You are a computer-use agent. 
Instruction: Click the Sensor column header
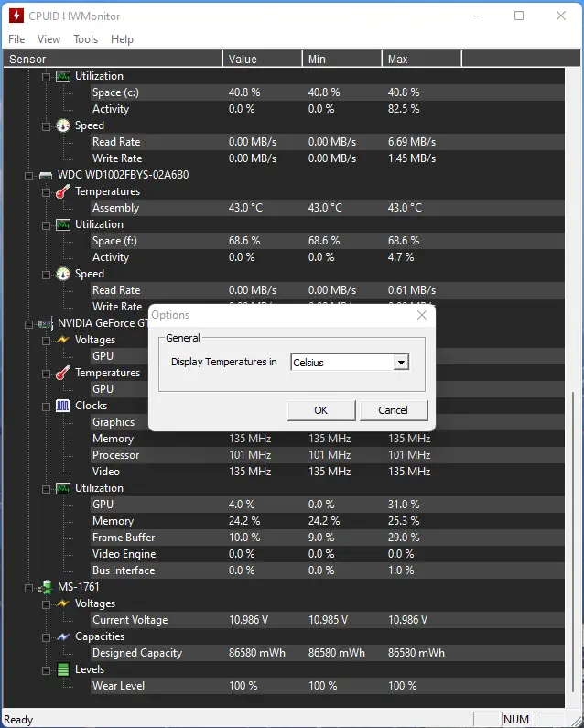pyautogui.click(x=113, y=60)
